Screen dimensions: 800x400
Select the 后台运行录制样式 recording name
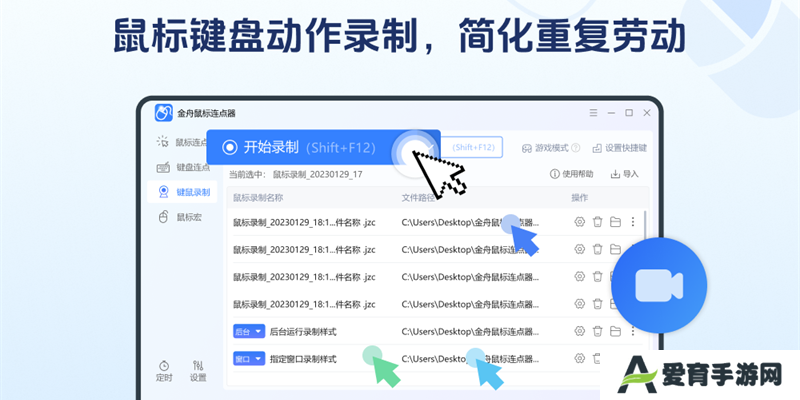coord(303,332)
